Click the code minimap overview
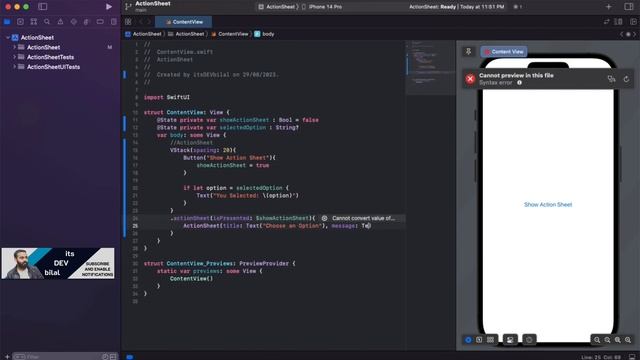This screenshot has height=360, width=640. tap(430, 67)
